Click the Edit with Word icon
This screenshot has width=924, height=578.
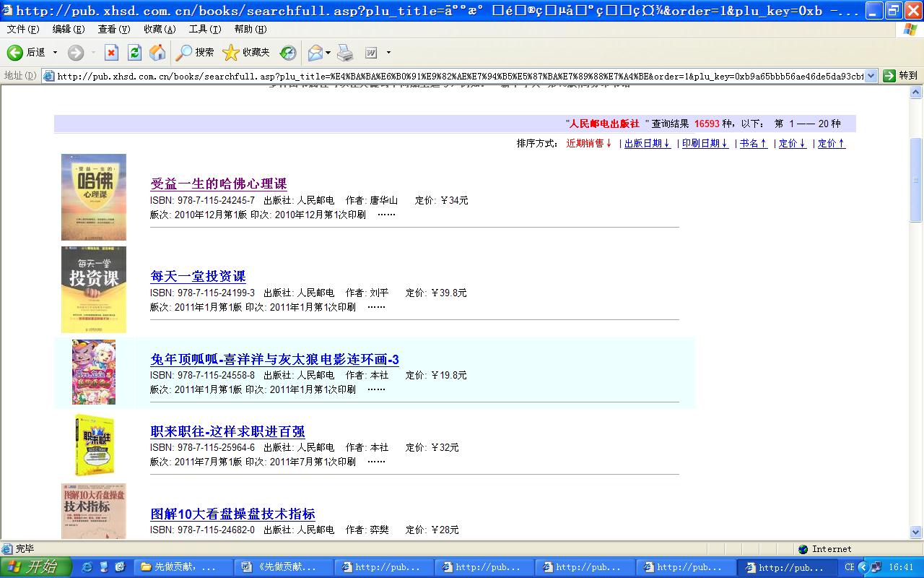pos(371,53)
